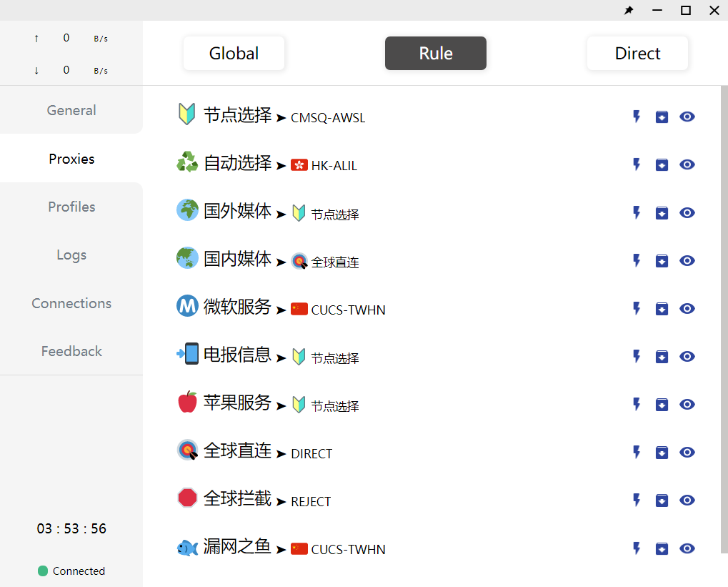
Task: Expand the 自动选择 group with box icon
Action: [662, 164]
